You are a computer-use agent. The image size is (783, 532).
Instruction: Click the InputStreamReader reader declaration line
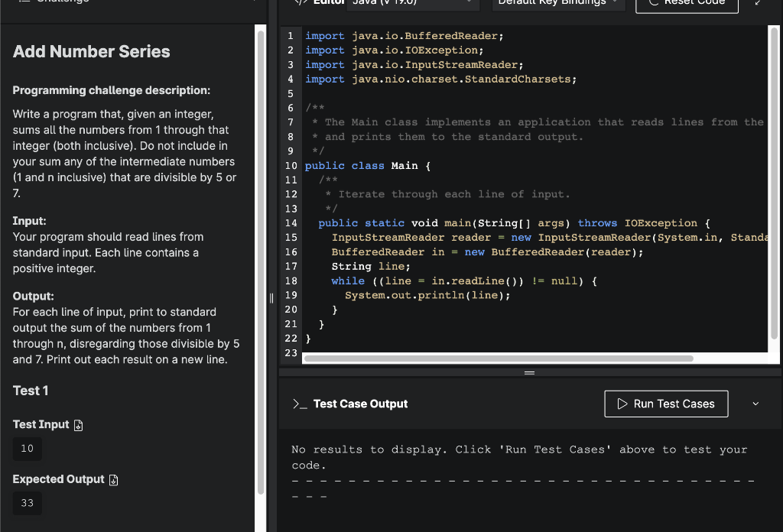[x=549, y=238]
